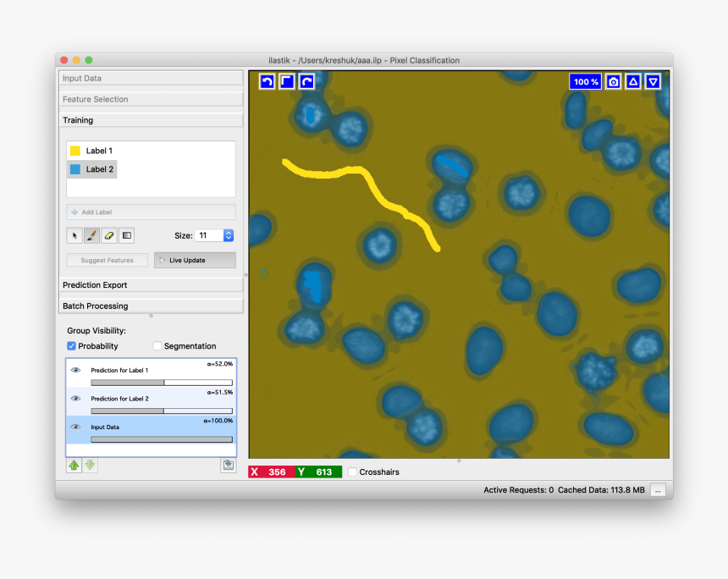Select the eraser tool

[x=109, y=235]
